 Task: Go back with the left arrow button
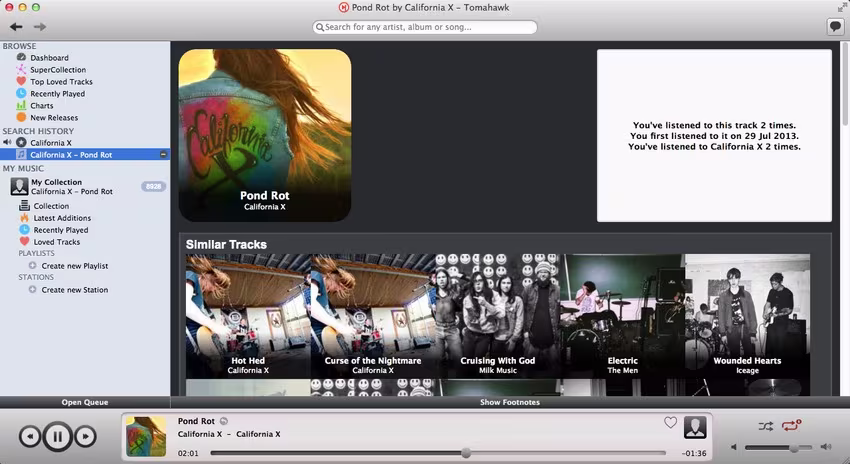coord(16,27)
